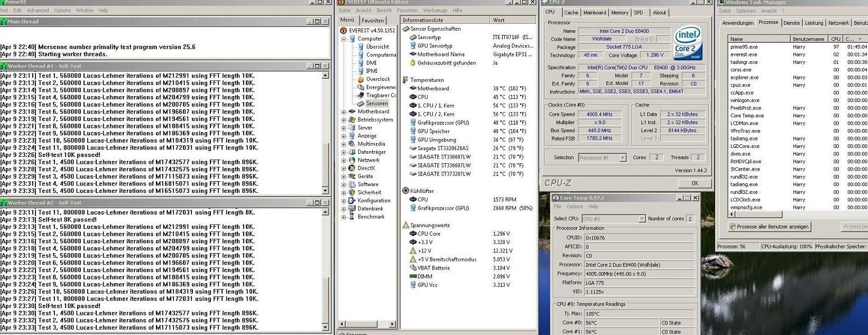Expand the DirectX node
Screen dimensions: 868x335
click(344, 168)
